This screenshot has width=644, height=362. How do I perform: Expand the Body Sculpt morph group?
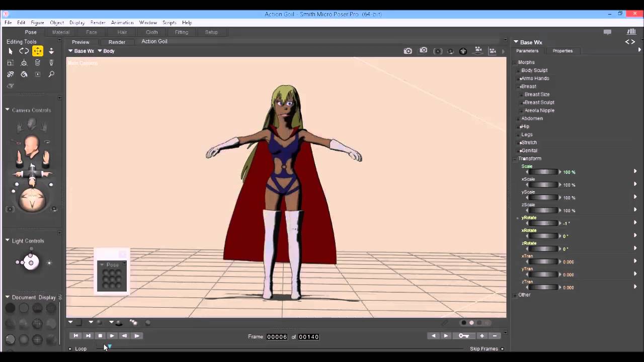[x=518, y=70]
